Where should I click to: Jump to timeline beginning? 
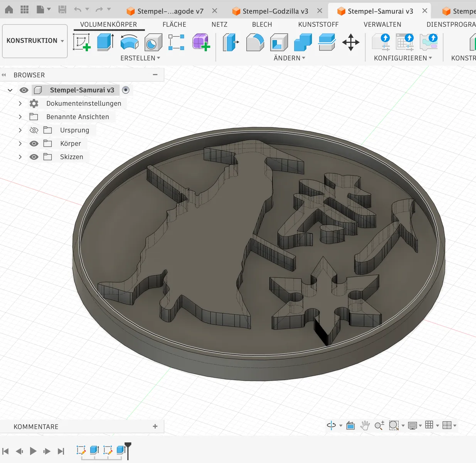(5, 451)
